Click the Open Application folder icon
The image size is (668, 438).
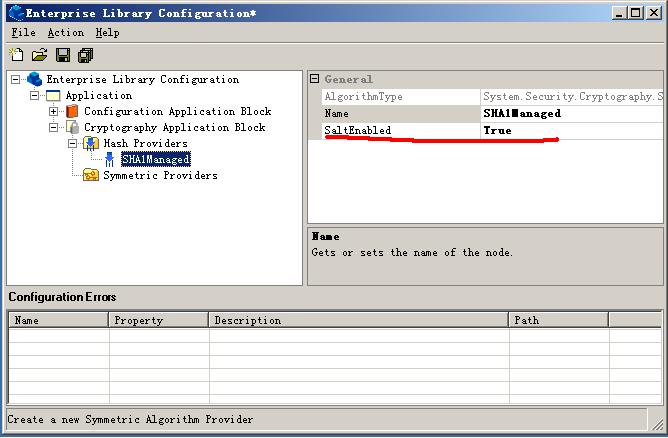[39, 55]
